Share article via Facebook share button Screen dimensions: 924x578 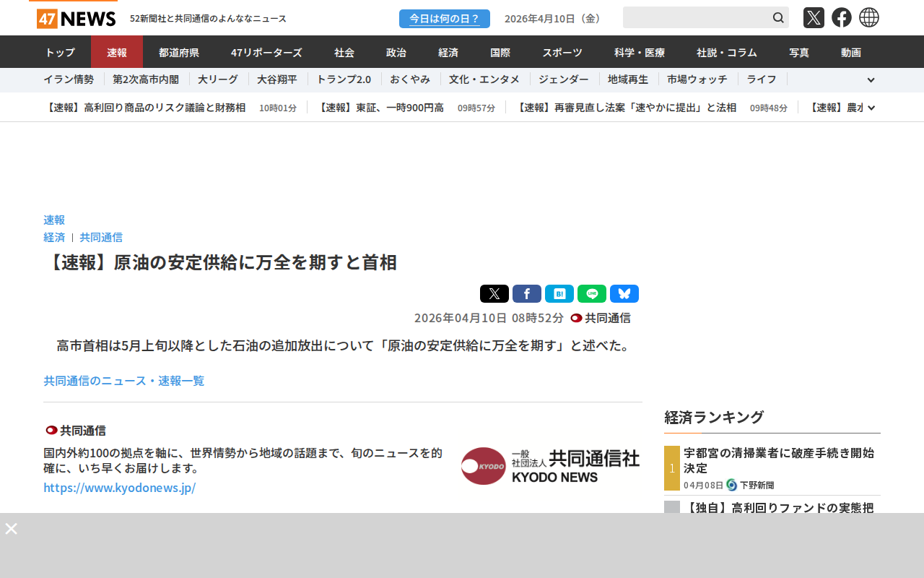(527, 293)
